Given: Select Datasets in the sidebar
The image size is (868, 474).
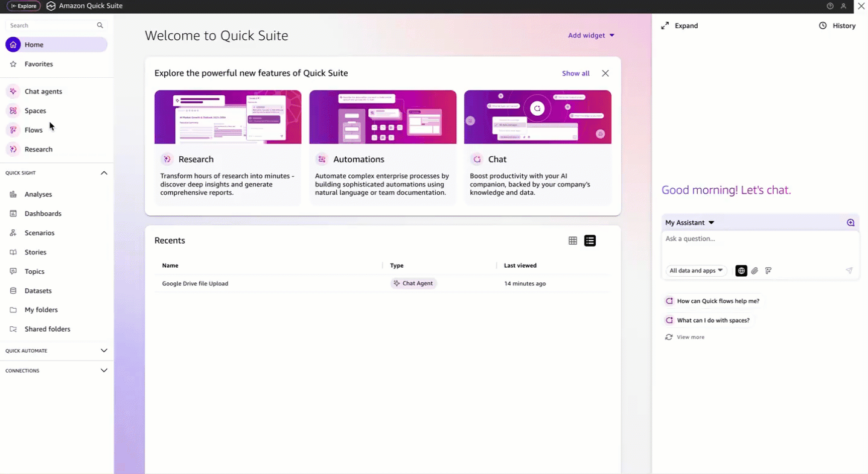Looking at the screenshot, I should [x=38, y=290].
